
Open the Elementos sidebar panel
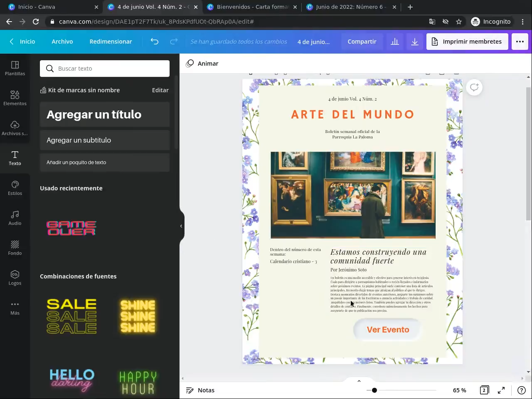(15, 98)
